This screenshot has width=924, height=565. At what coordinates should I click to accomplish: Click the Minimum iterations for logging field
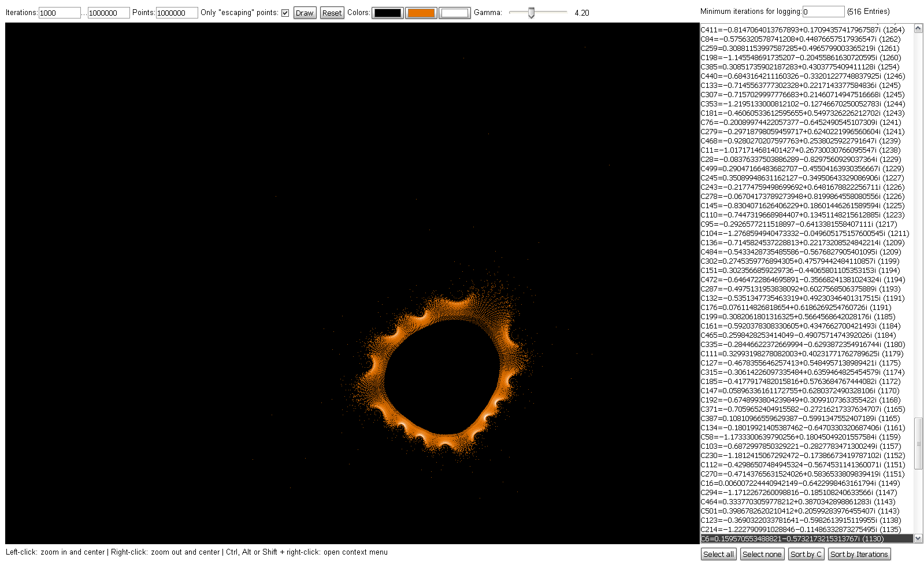click(x=823, y=12)
